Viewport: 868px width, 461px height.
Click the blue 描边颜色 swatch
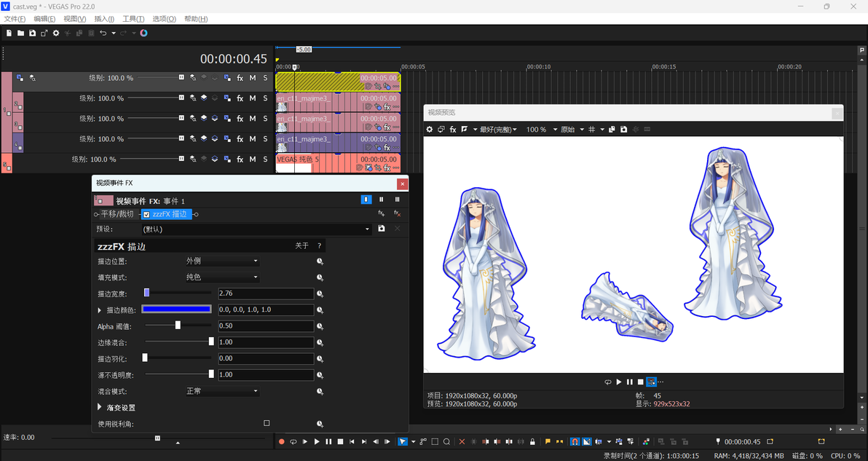(177, 310)
